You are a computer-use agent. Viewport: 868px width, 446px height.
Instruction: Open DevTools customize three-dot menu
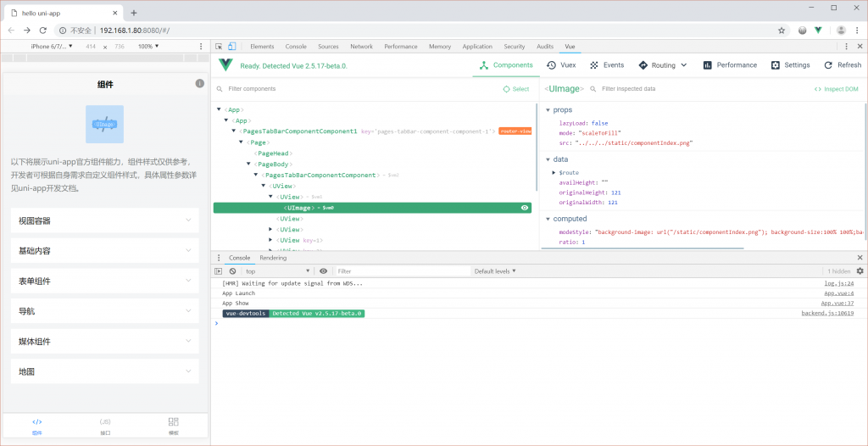click(847, 47)
